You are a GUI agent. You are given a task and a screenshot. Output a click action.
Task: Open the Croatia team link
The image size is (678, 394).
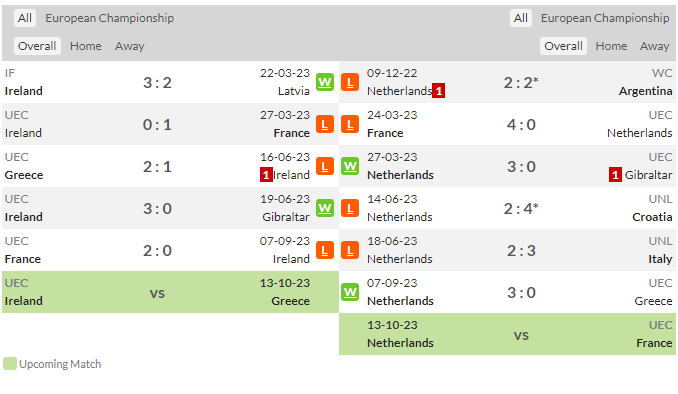652,217
